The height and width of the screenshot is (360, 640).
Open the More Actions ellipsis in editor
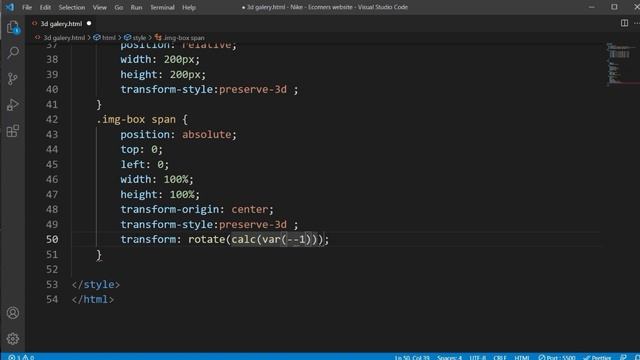[636, 23]
